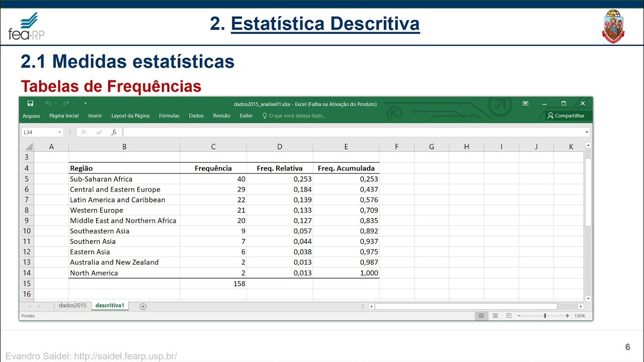Open the Ribbon Display Options icon
The width and height of the screenshot is (644, 362).
tap(525, 104)
